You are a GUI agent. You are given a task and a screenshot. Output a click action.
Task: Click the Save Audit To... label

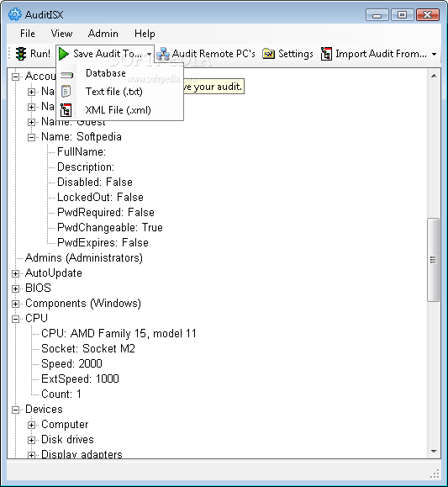(x=108, y=54)
